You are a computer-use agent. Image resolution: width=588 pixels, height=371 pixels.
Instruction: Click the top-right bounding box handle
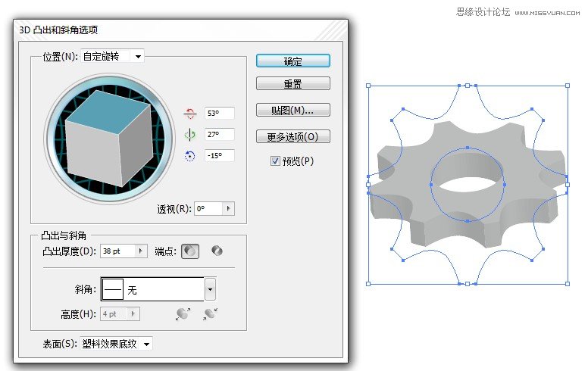[568, 86]
